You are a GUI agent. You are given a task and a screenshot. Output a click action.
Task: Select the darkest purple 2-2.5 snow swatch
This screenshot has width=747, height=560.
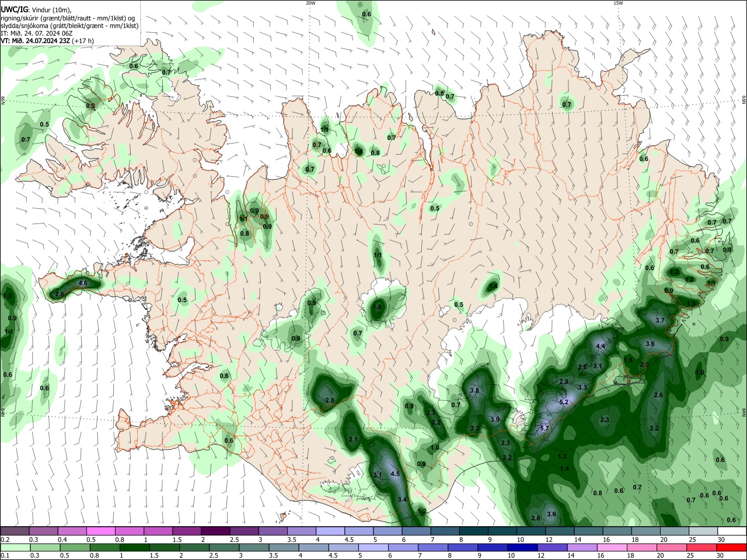click(x=215, y=531)
